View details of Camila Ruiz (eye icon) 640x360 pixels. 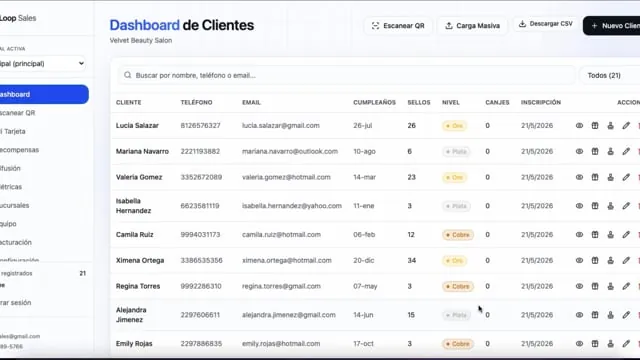[579, 235]
